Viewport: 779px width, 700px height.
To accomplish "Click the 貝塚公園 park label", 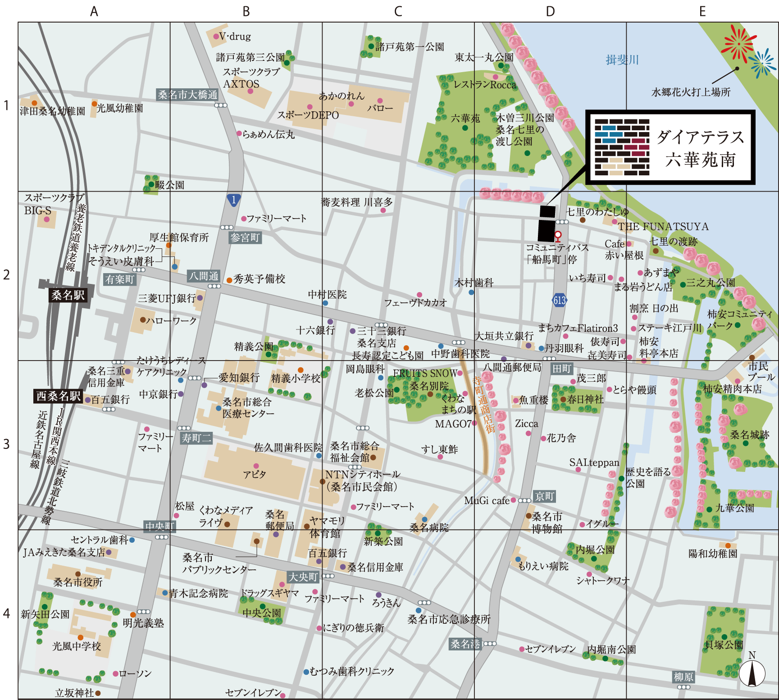I will [x=724, y=645].
